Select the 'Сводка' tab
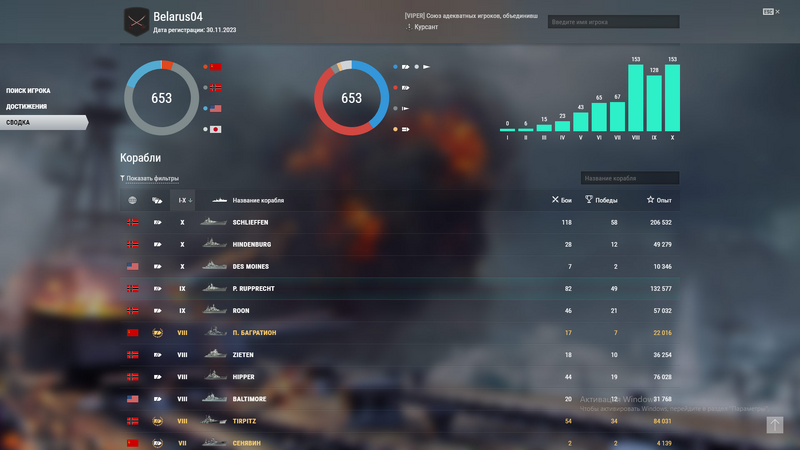Screen dimensions: 800x450 pyautogui.click(x=18, y=122)
